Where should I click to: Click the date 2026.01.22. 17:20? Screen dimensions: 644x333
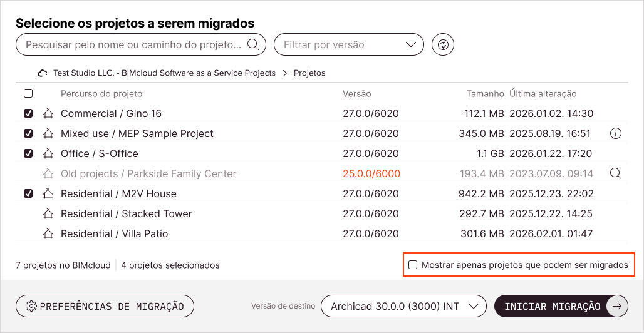[551, 153]
